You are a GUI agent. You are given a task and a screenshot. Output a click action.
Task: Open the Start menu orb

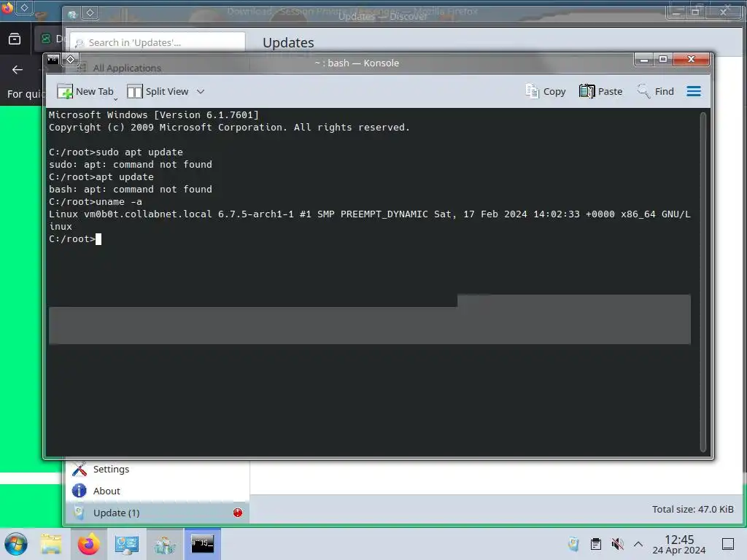click(x=16, y=544)
